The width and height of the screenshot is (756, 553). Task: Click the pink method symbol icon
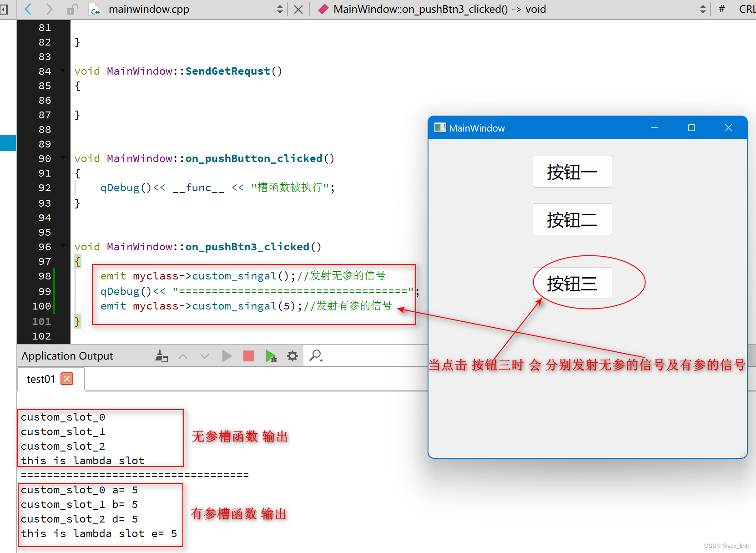click(323, 9)
